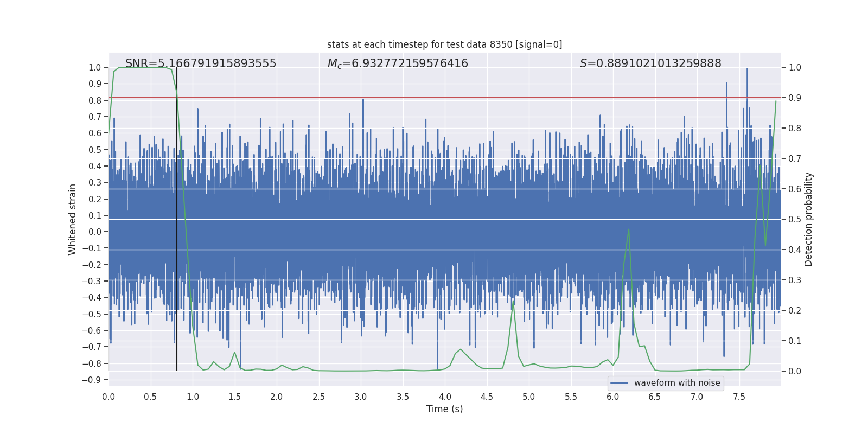Select the SNR value annotation text

[201, 63]
